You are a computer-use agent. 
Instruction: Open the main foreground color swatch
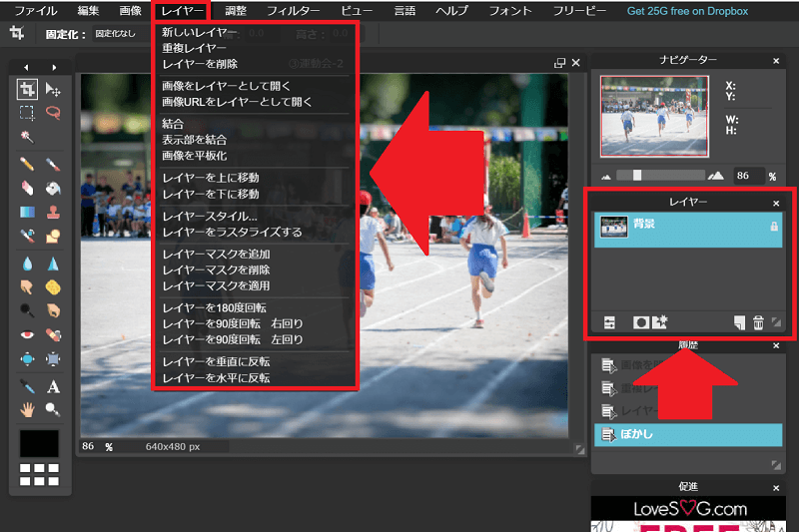(39, 443)
